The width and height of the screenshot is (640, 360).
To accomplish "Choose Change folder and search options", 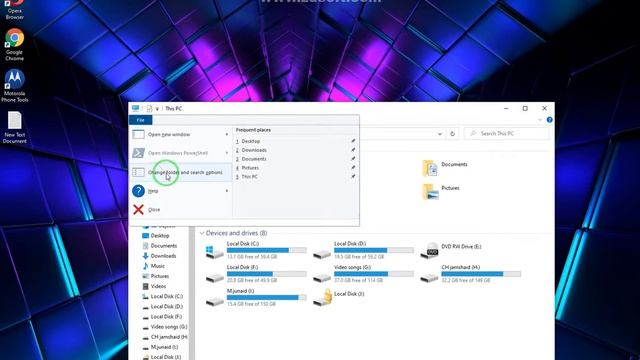I will tap(180, 172).
